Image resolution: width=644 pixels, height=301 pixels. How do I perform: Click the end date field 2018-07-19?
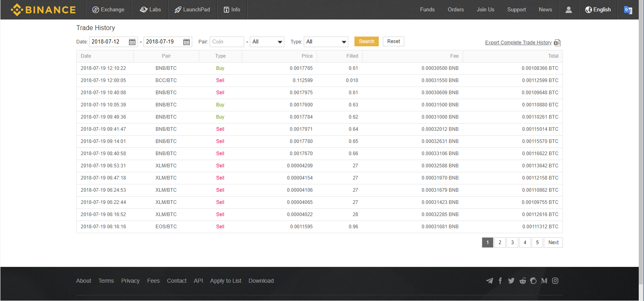168,42
